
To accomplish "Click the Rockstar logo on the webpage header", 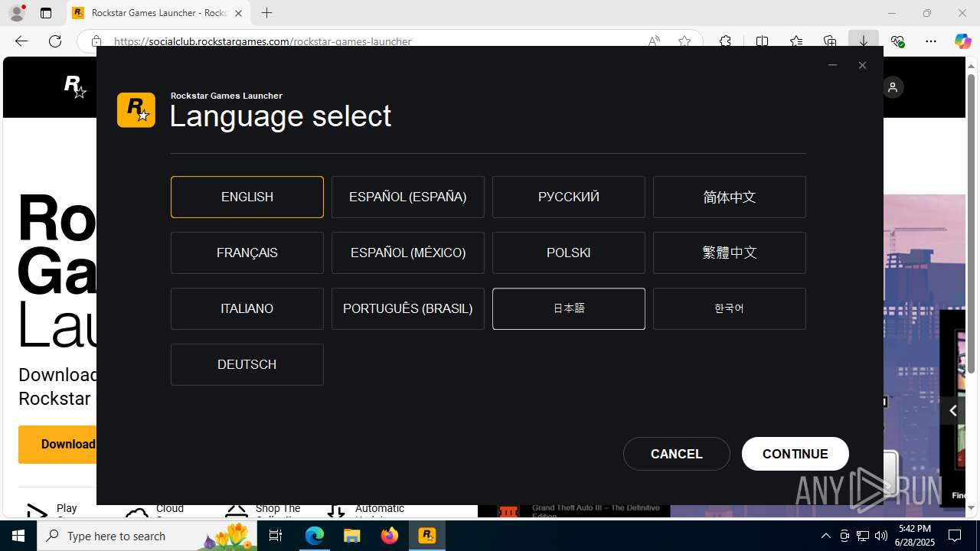I will [x=75, y=87].
